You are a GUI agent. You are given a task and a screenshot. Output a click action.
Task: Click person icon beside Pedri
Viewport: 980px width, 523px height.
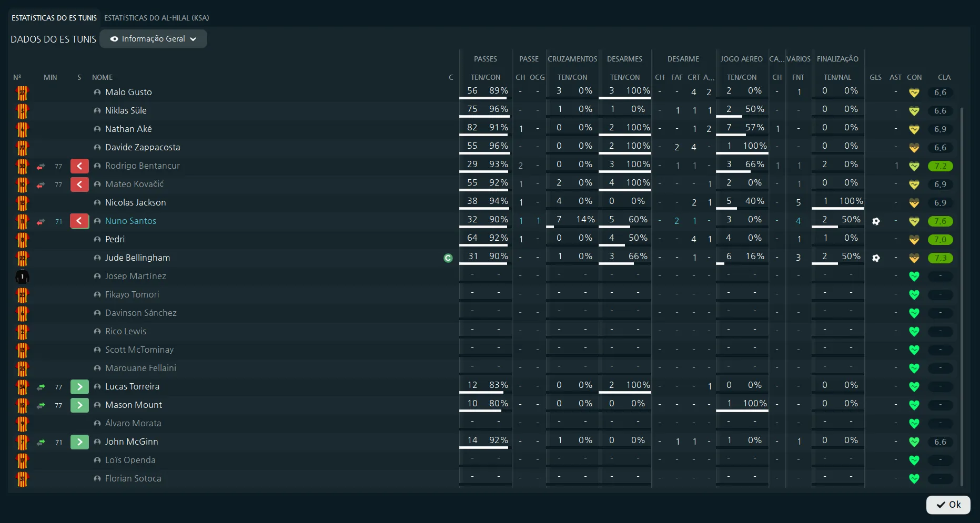[x=97, y=240]
